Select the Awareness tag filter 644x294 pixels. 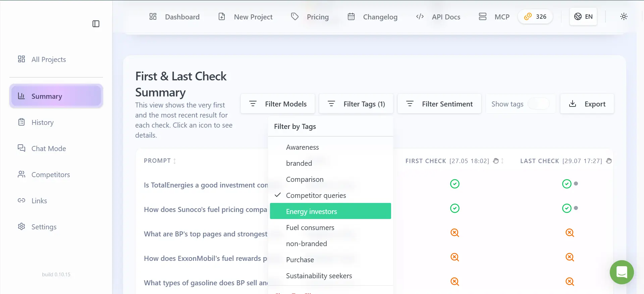click(330, 147)
